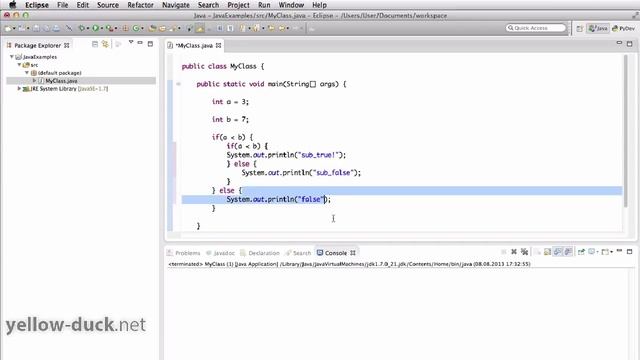Open the Refactor menu
Viewport: 640px width, 360px height.
click(x=140, y=5)
